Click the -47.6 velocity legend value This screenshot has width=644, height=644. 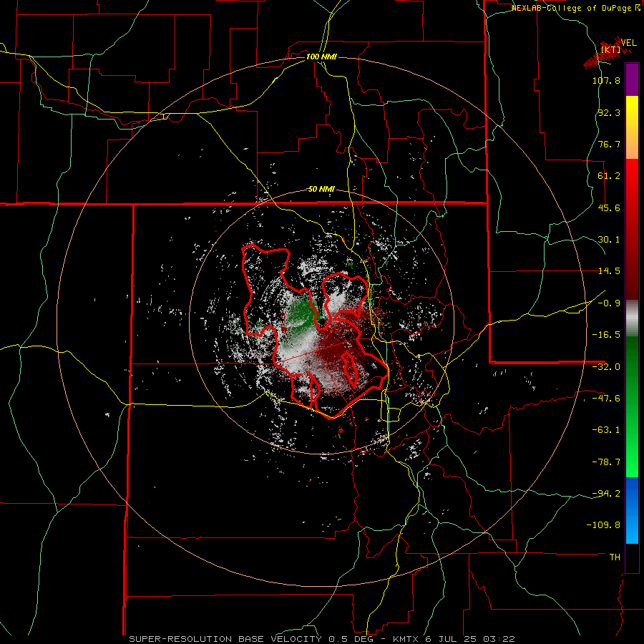(606, 399)
